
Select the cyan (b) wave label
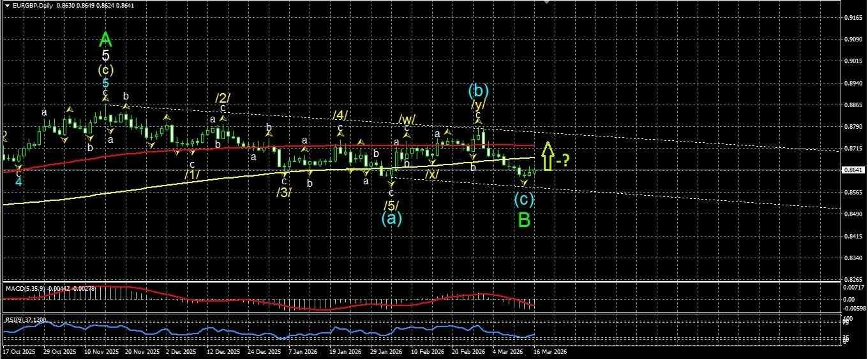point(478,90)
